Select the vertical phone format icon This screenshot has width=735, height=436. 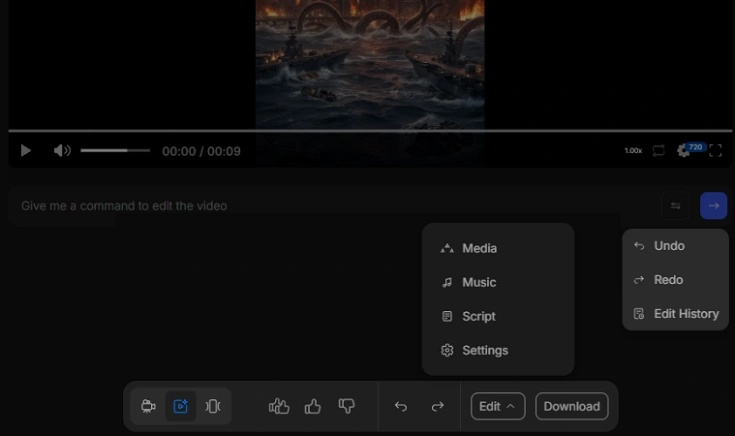(x=213, y=406)
